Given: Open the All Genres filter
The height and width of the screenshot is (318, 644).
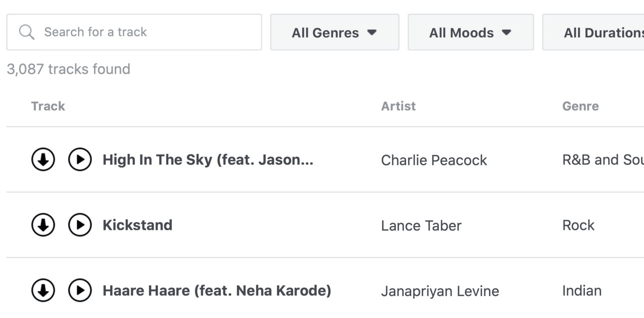Looking at the screenshot, I should click(x=334, y=32).
